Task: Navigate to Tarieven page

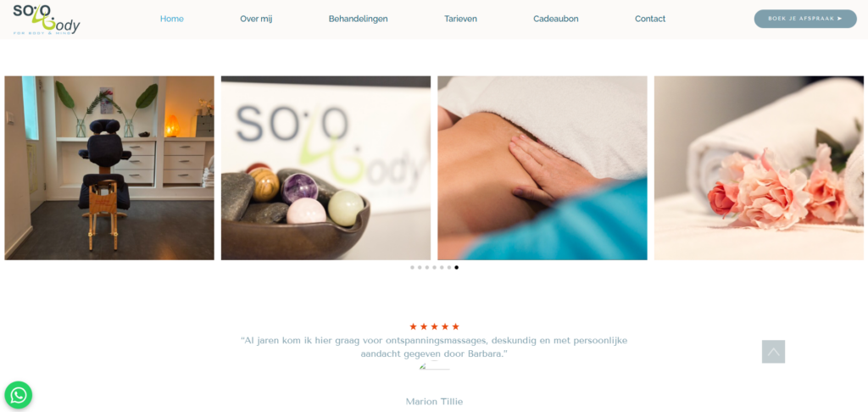Action: tap(460, 19)
